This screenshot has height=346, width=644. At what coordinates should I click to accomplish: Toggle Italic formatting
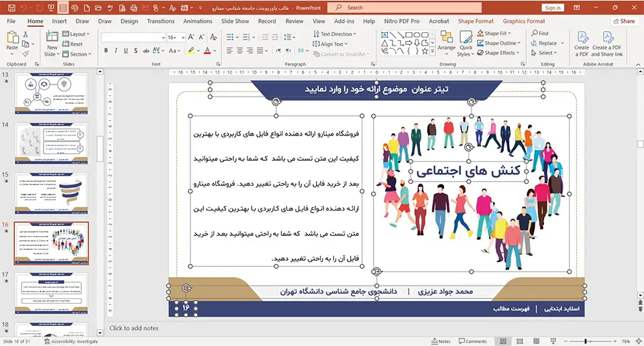pos(116,50)
